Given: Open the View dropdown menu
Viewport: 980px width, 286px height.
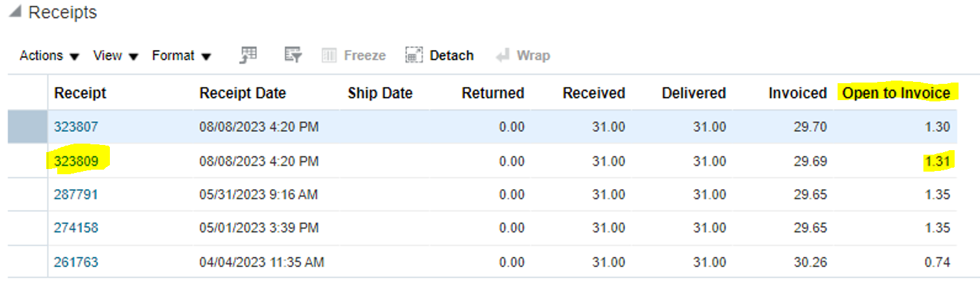Looking at the screenshot, I should 116,56.
